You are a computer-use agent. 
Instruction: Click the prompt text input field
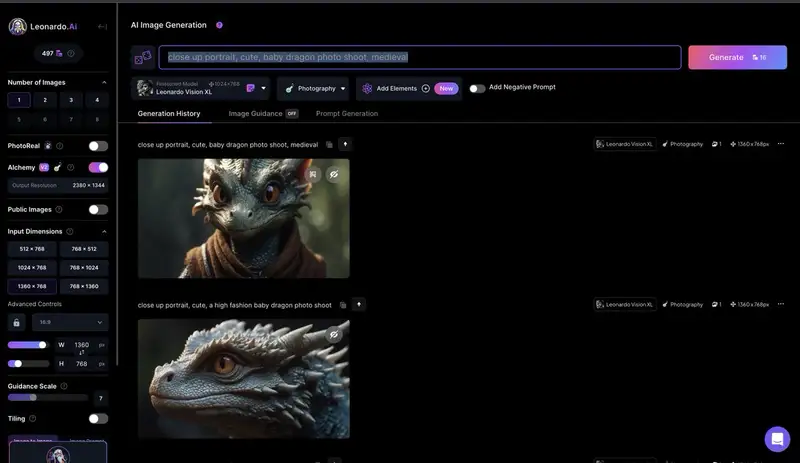[x=420, y=57]
